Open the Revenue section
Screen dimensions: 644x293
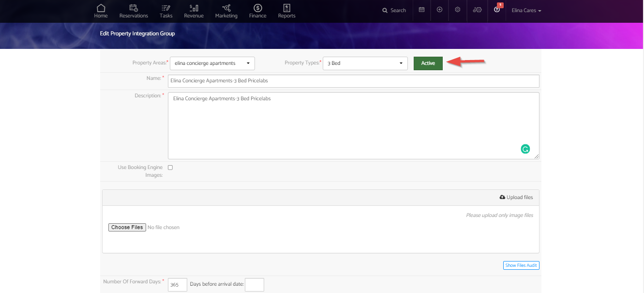tap(194, 11)
